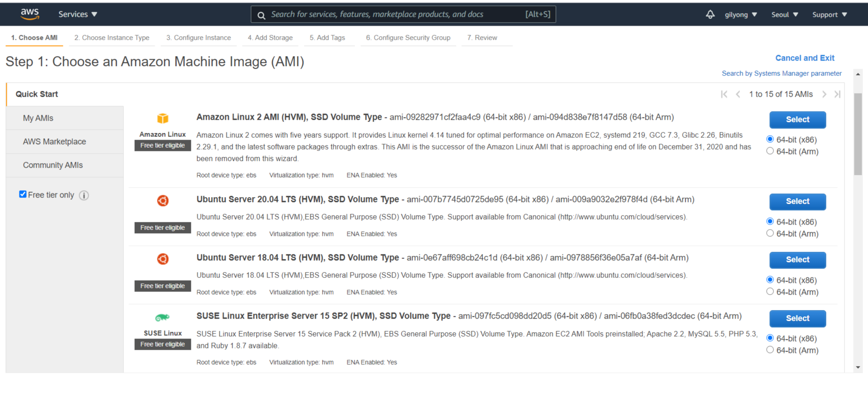Click the Ubuntu 18.04 logo icon
The width and height of the screenshot is (868, 404).
click(x=163, y=258)
